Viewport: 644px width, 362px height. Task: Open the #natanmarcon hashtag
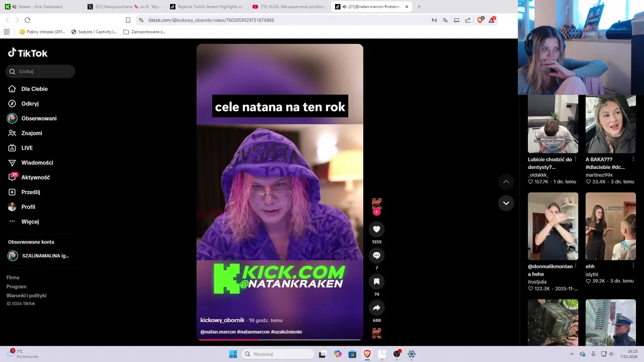(253, 332)
